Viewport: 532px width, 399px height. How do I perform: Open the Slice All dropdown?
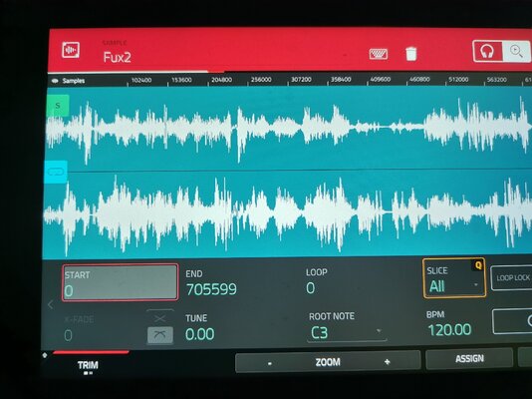click(454, 278)
